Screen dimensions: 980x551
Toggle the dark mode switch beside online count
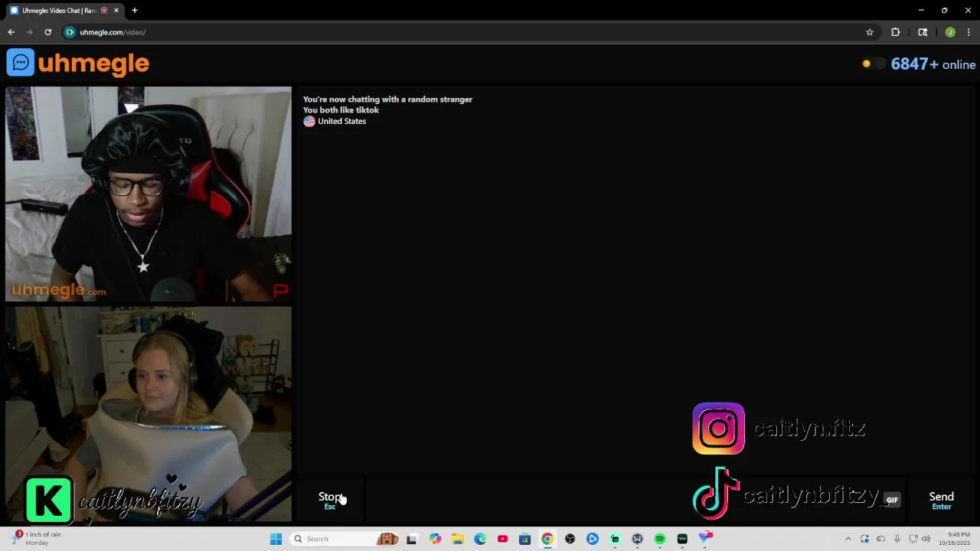click(x=874, y=64)
